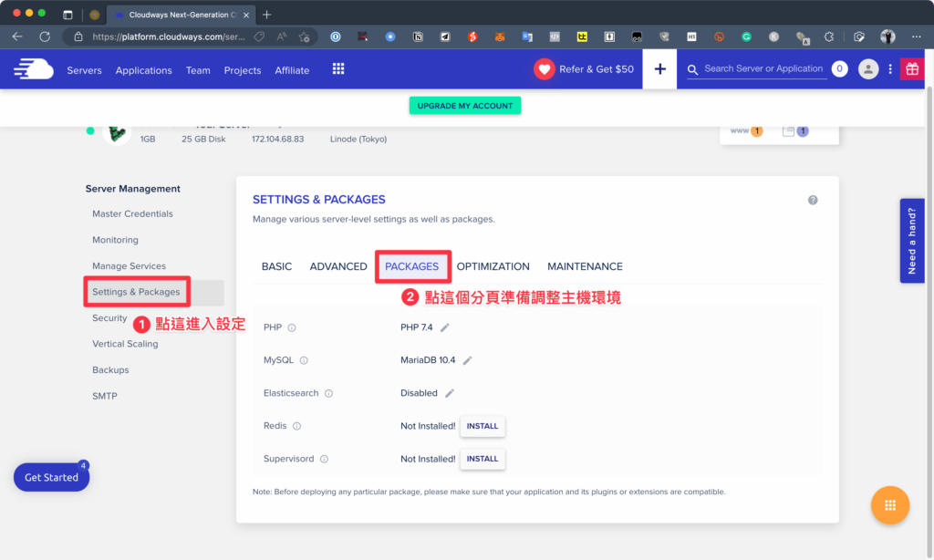
Task: Install the Redis package
Action: click(482, 426)
